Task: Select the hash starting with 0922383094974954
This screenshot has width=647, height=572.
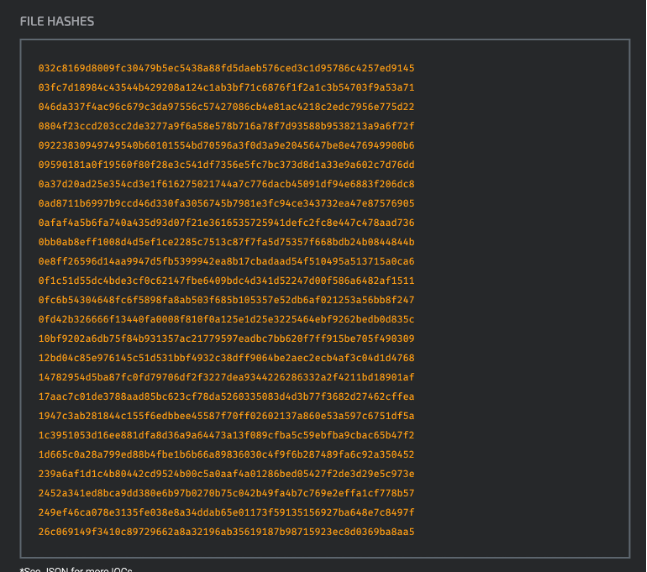Action: [226, 145]
